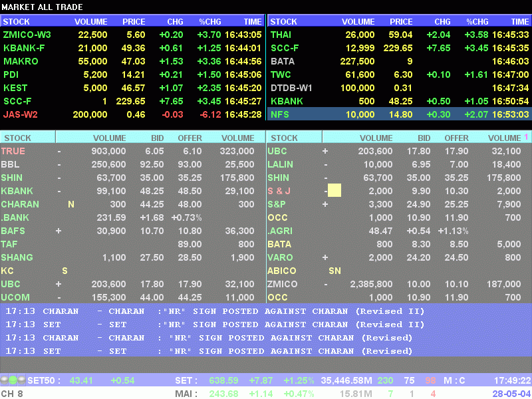Click the S & J stock symbol
532x399 pixels.
pyautogui.click(x=279, y=191)
